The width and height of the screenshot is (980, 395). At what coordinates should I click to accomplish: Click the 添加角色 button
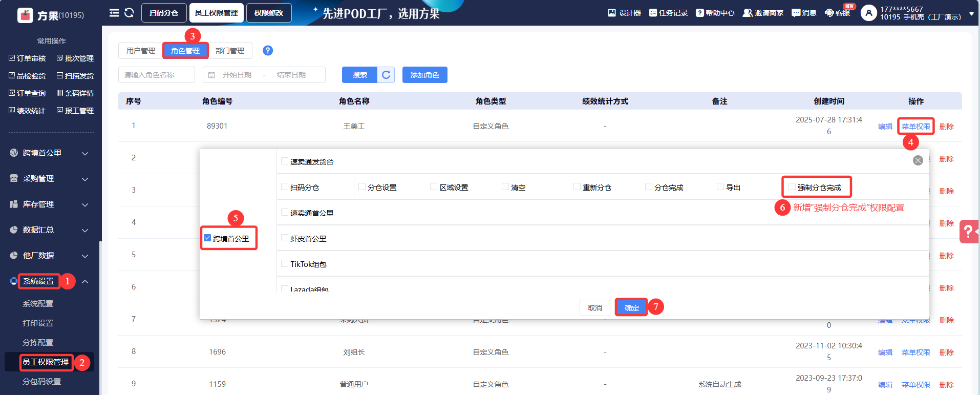coord(424,75)
